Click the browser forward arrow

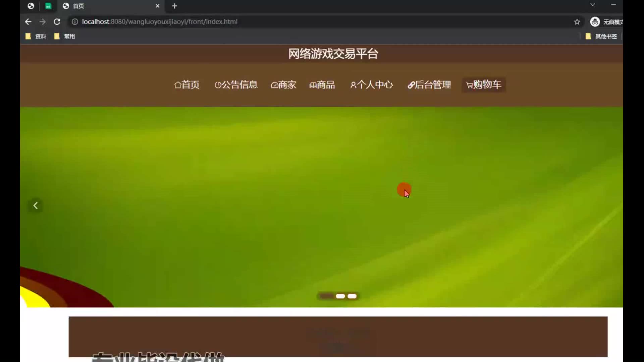click(x=42, y=22)
